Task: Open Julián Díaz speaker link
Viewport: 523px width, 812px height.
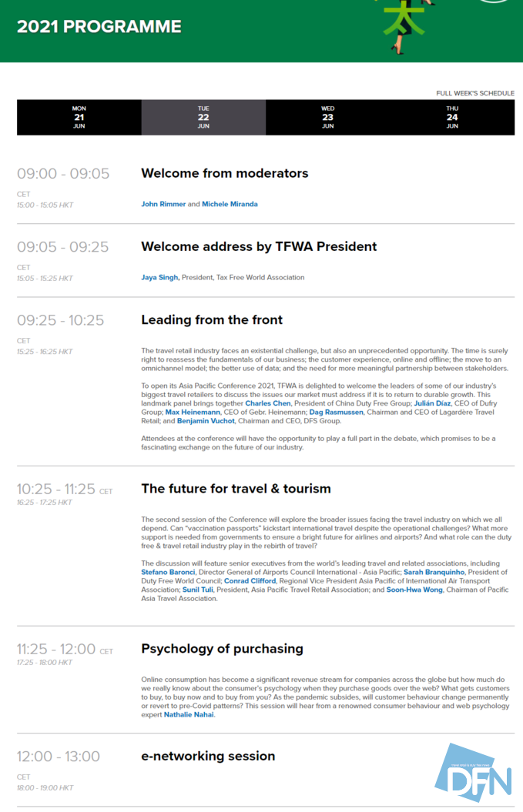Action: (432, 403)
